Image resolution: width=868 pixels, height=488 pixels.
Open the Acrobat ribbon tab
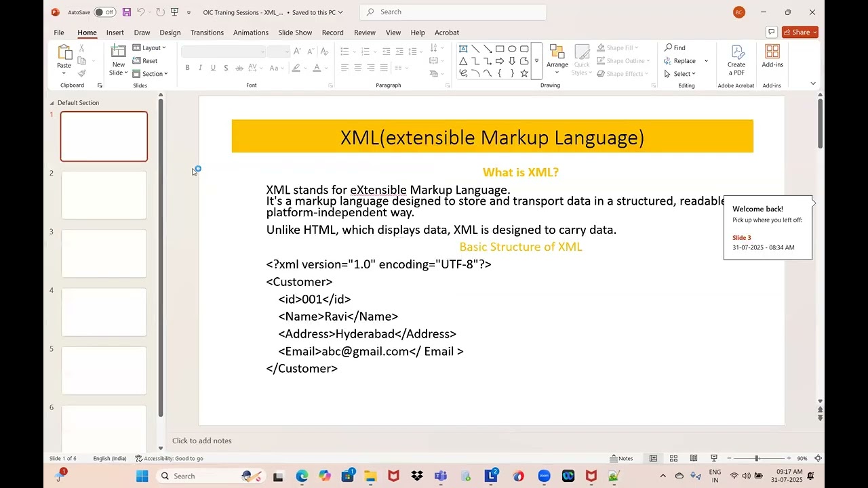447,33
